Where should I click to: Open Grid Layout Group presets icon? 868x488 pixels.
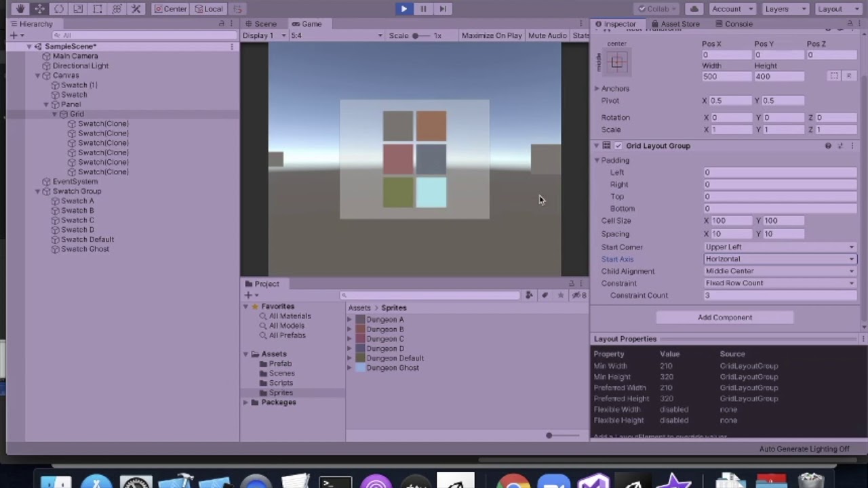840,146
